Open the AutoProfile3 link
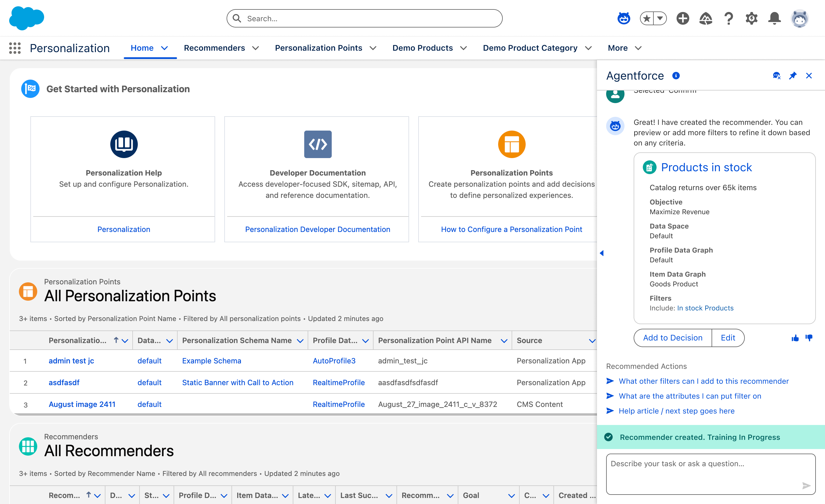 [334, 361]
